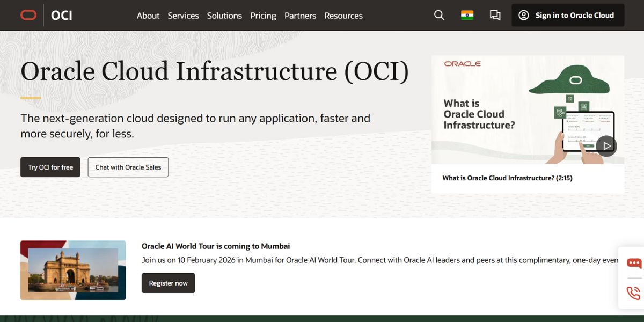
Task: Click the Try OCI for free button
Action: point(50,167)
